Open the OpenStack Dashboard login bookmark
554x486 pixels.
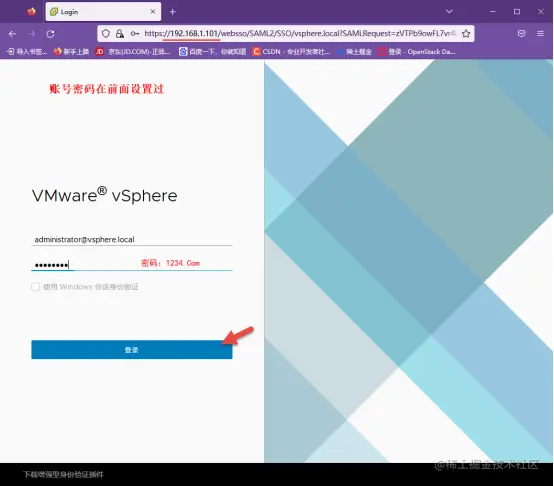click(x=417, y=52)
